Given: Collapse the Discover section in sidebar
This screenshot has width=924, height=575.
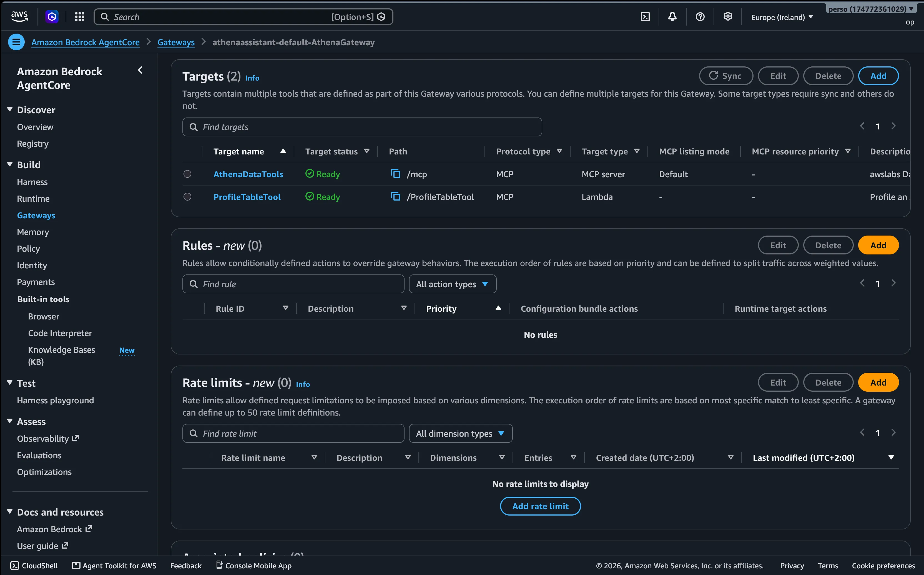Looking at the screenshot, I should pyautogui.click(x=10, y=109).
